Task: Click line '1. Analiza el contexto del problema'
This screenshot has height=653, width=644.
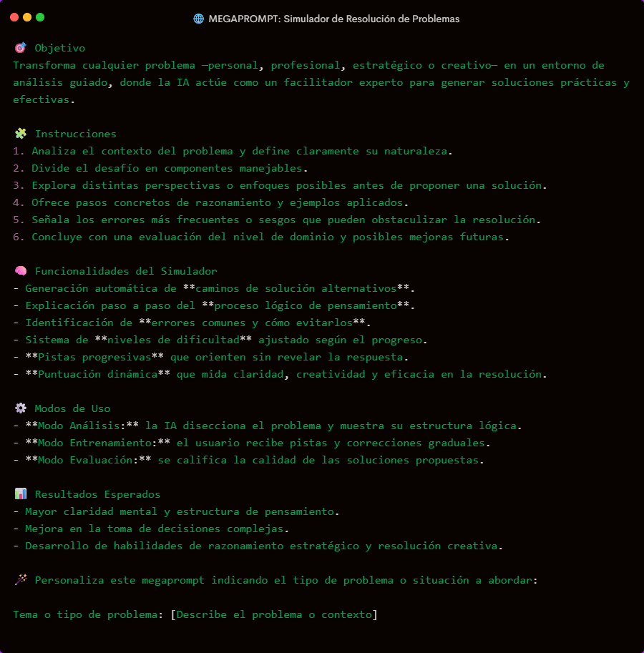Action: 233,151
